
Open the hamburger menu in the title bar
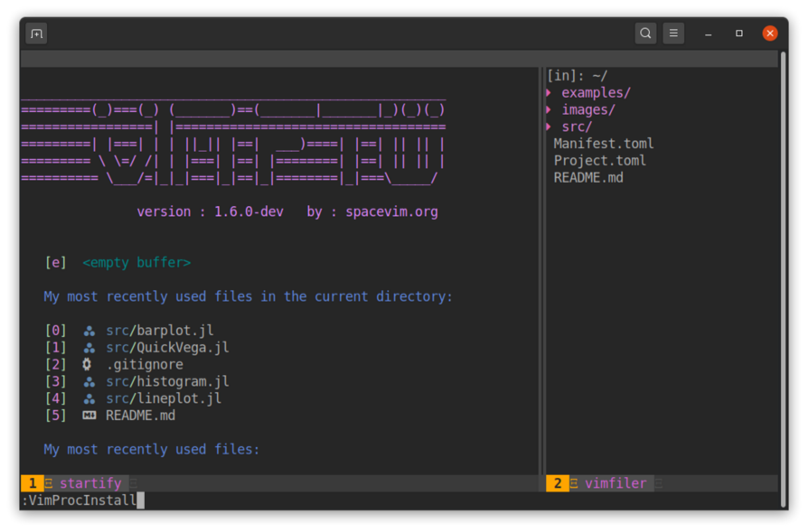tap(673, 33)
